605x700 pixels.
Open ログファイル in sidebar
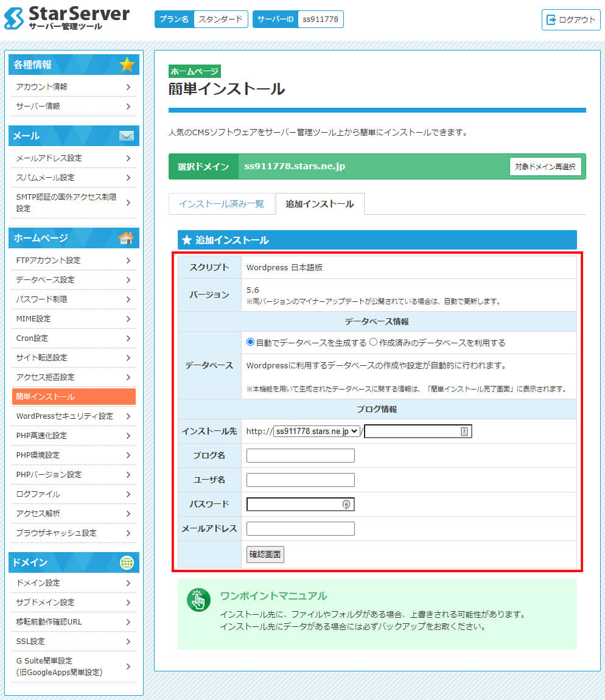[x=74, y=494]
